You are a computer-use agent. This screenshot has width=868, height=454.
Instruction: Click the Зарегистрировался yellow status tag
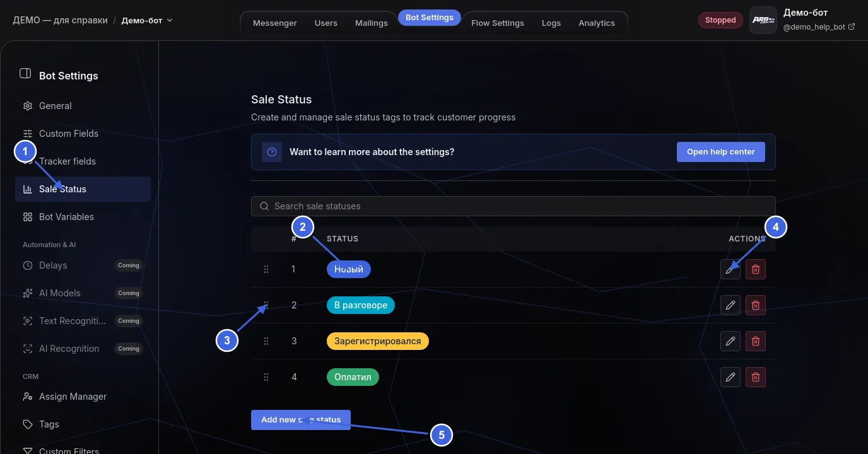click(x=378, y=341)
